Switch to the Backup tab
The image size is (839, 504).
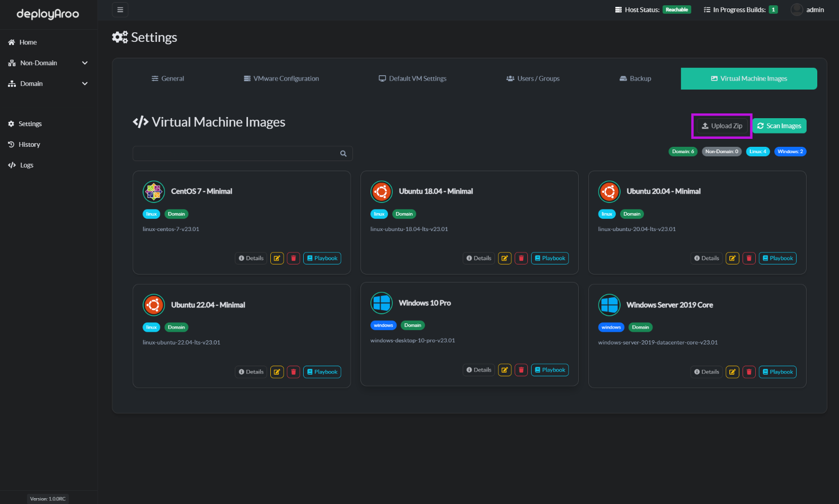point(635,78)
